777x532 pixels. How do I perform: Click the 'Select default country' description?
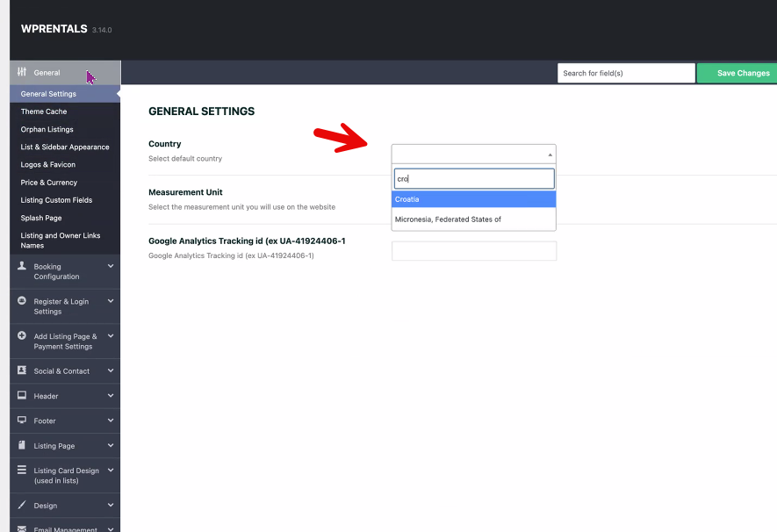point(185,159)
